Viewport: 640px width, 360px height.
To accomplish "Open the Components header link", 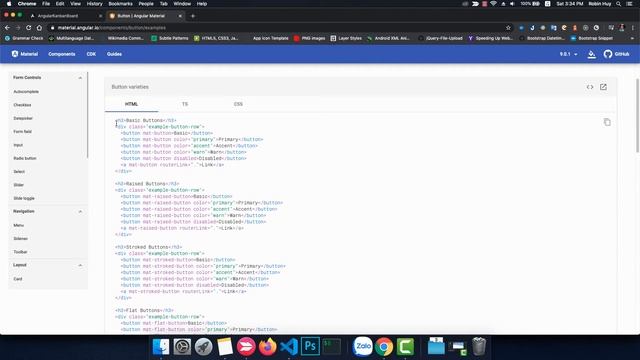I will [x=62, y=54].
